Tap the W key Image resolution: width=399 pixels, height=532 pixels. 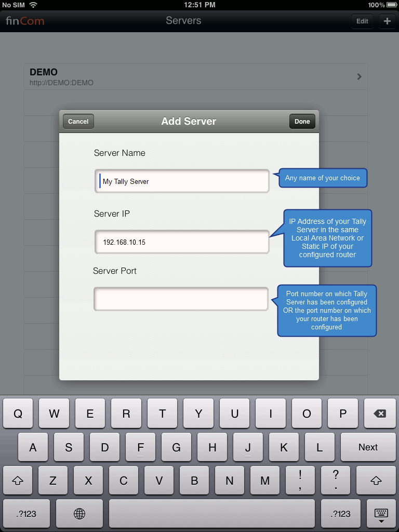click(54, 413)
